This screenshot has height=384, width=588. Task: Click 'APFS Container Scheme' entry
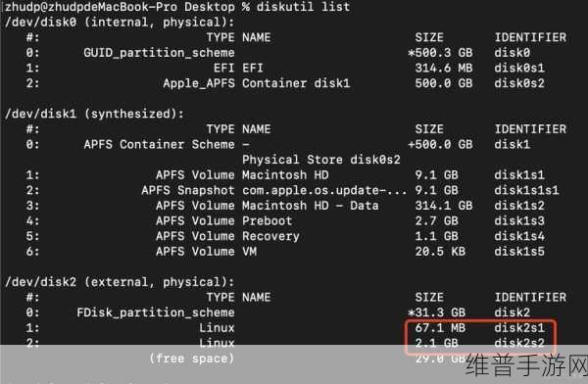coord(159,144)
